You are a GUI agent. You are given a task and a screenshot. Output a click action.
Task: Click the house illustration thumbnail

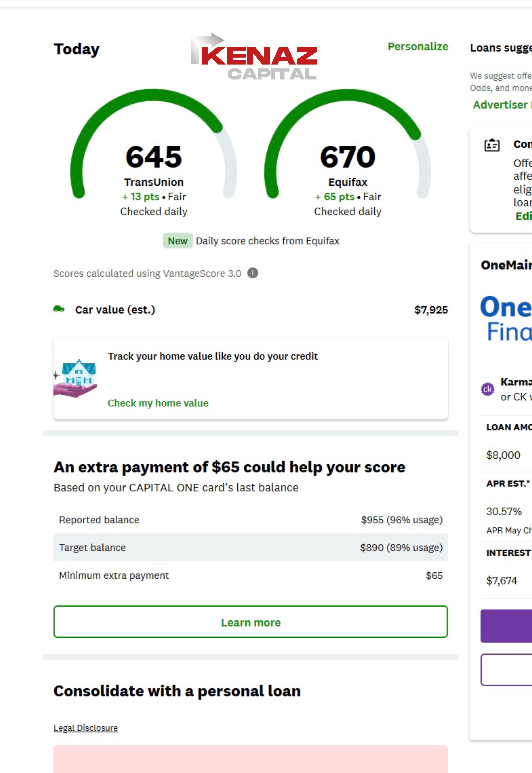[x=76, y=378]
